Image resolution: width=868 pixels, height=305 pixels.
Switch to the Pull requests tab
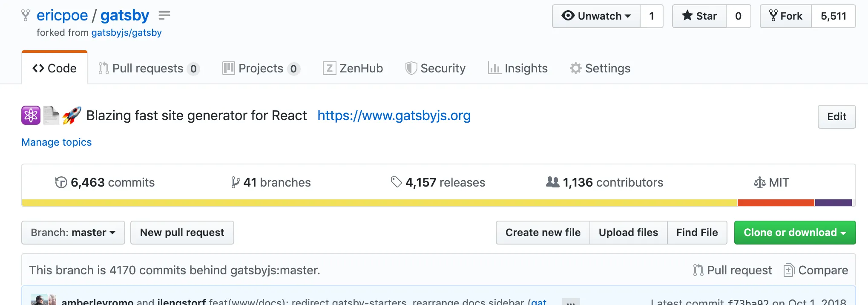[148, 69]
